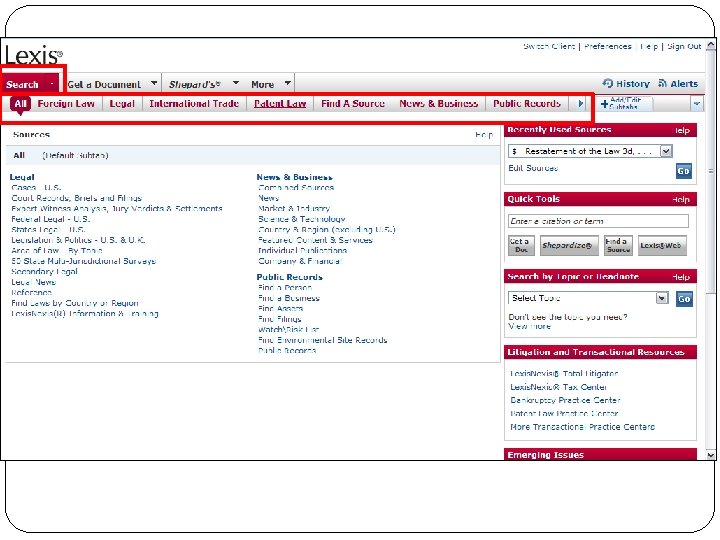Open Help in the Sources header
The image size is (720, 540).
pyautogui.click(x=484, y=135)
